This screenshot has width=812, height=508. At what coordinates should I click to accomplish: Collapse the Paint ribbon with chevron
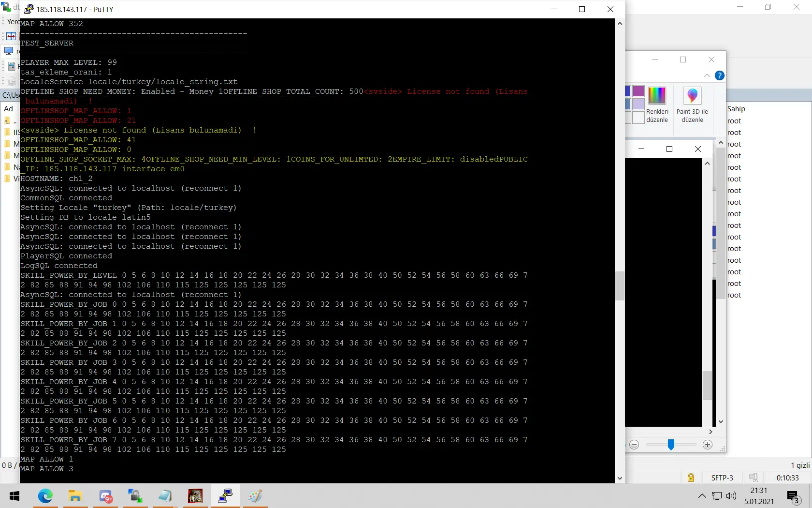[x=707, y=75]
